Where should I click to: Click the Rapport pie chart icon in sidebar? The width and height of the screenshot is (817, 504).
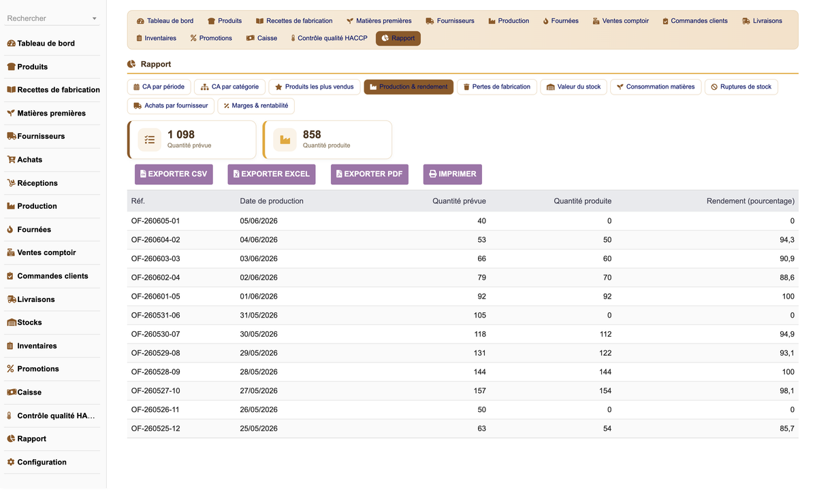[11, 439]
